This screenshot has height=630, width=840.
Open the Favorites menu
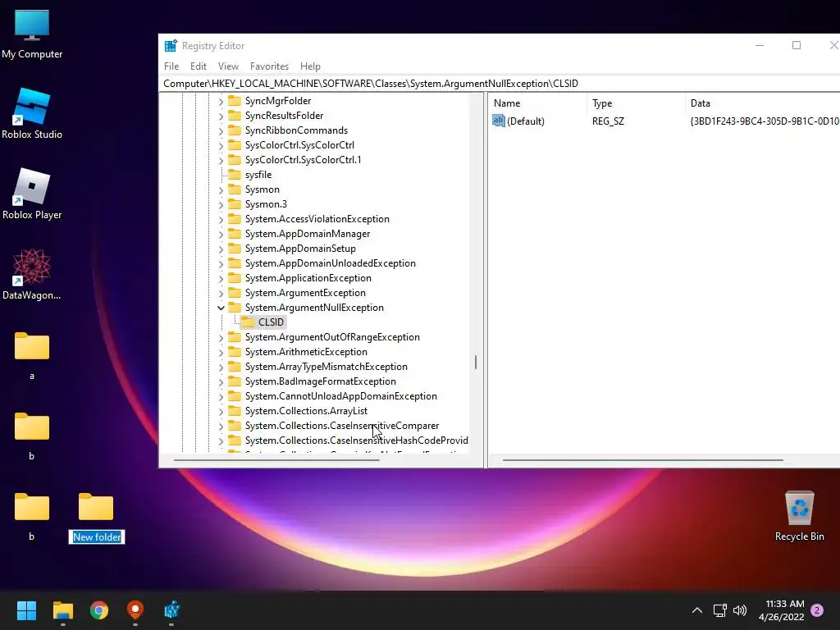(269, 66)
